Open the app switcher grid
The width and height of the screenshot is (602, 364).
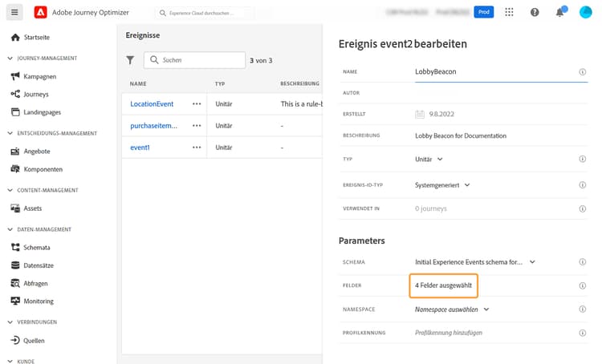509,13
